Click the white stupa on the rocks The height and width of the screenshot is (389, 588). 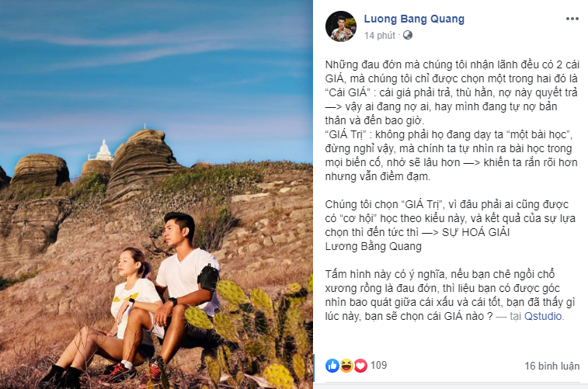[102, 151]
